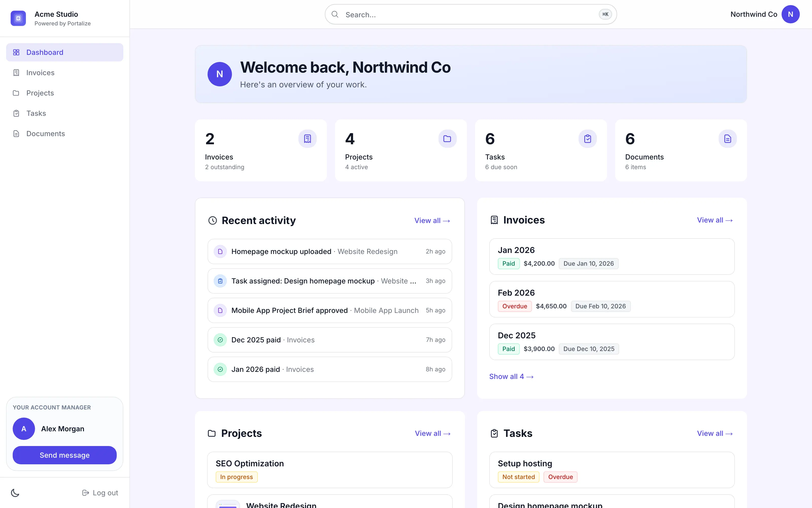
Task: View all invoices link
Action: pos(715,220)
